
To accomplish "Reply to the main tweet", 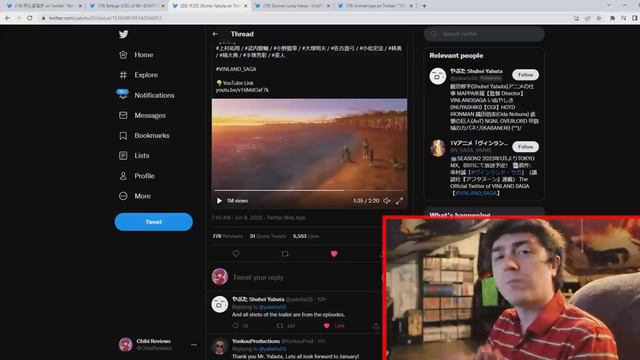I will (236, 254).
